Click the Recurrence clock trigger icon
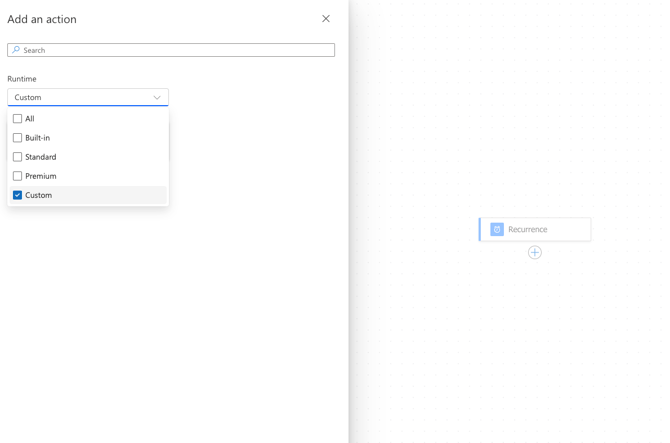 tap(497, 229)
